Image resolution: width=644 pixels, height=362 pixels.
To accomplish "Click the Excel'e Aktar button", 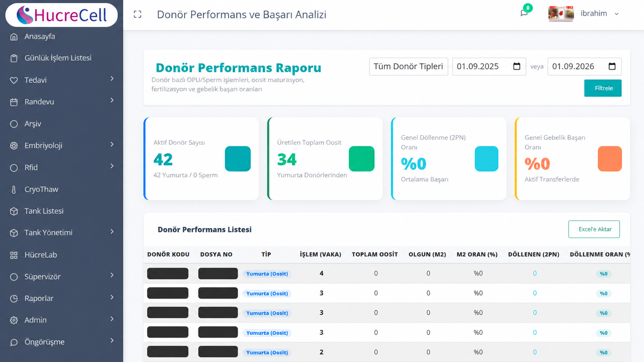I will (594, 229).
